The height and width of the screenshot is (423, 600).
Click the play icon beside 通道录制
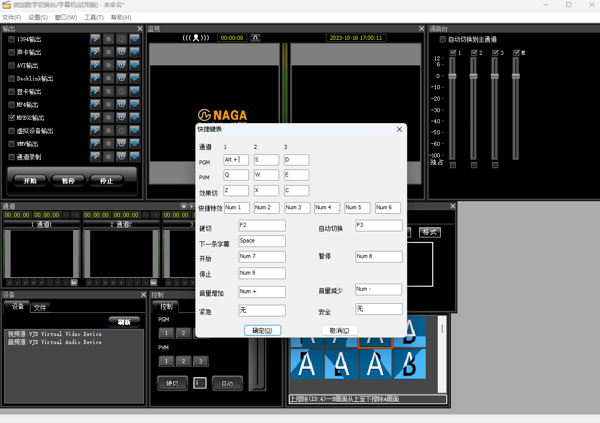(96, 157)
